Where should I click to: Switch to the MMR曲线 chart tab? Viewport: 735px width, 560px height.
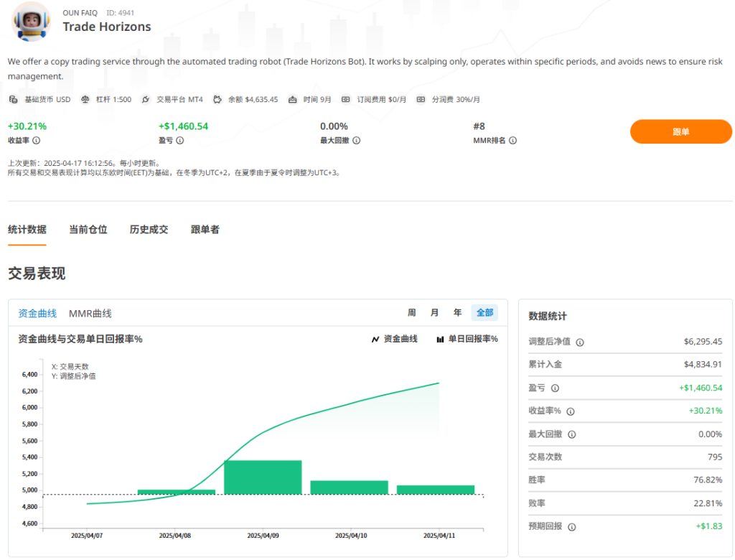pyautogui.click(x=90, y=314)
